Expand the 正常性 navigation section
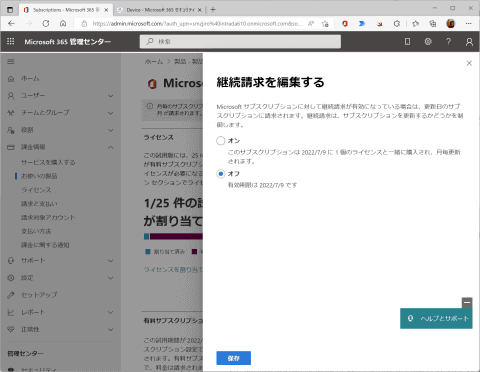The image size is (480, 372). (111, 330)
